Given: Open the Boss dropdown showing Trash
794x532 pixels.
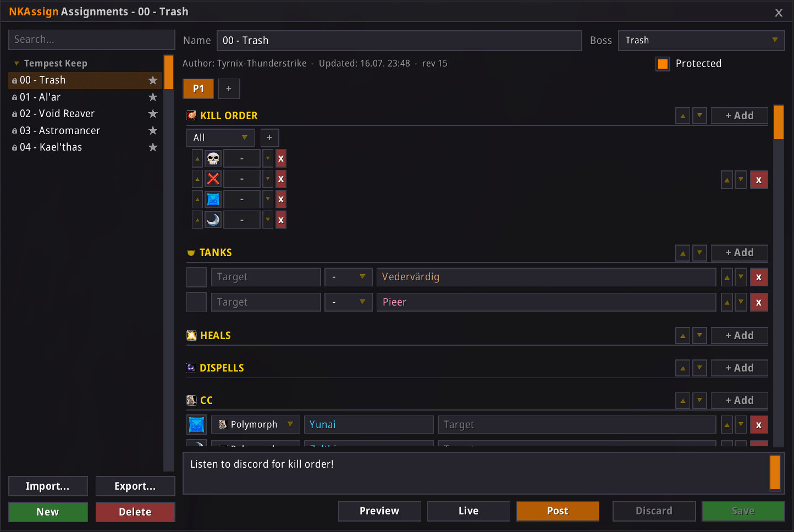Looking at the screenshot, I should (x=702, y=41).
